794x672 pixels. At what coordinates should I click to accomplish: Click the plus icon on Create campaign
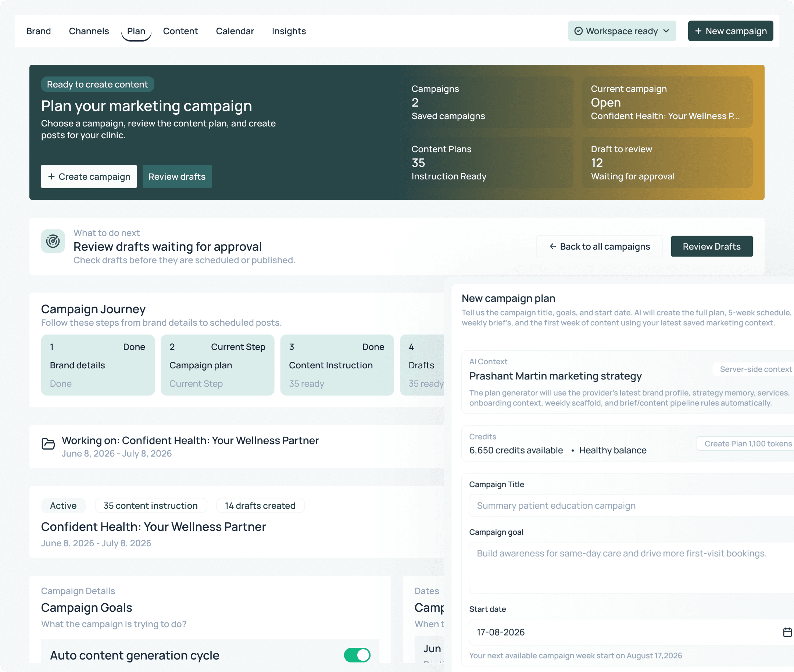point(51,176)
